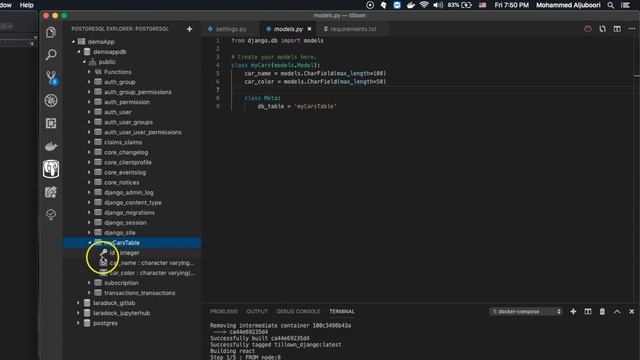Screen dimensions: 640x360
Task: Close the terminal panel with X icon
Action: pyautogui.click(x=632, y=311)
